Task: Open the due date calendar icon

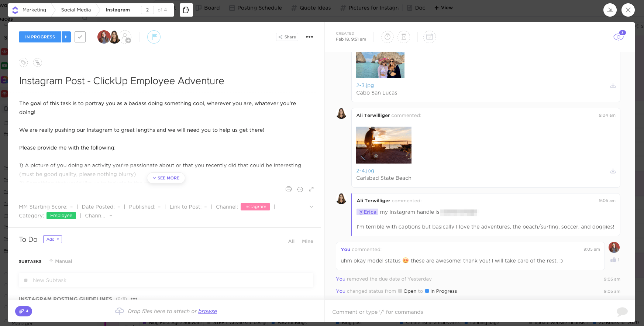Action: point(429,37)
